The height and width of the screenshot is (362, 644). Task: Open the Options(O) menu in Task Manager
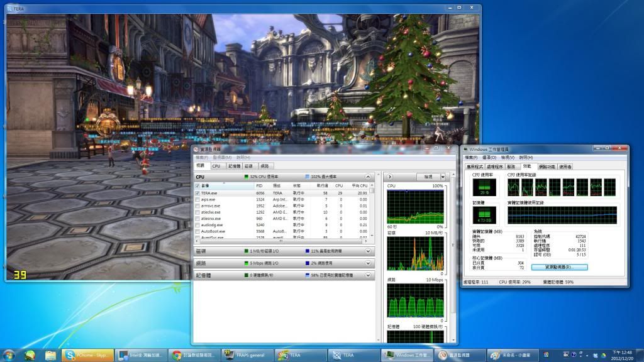489,158
